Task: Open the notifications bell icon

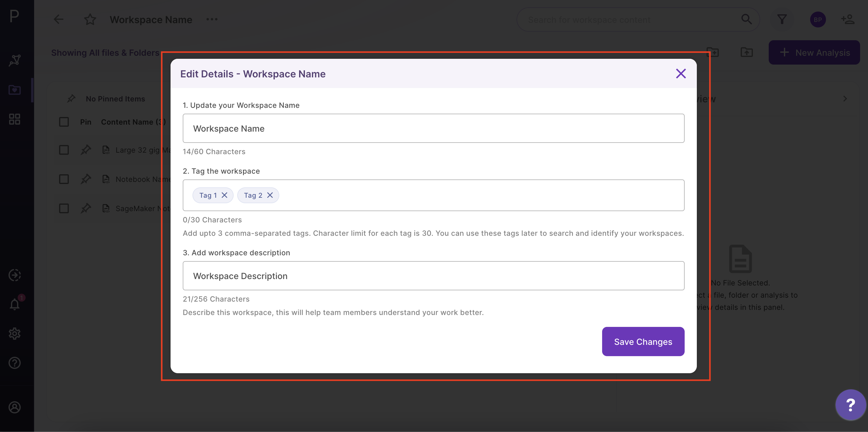Action: [15, 304]
